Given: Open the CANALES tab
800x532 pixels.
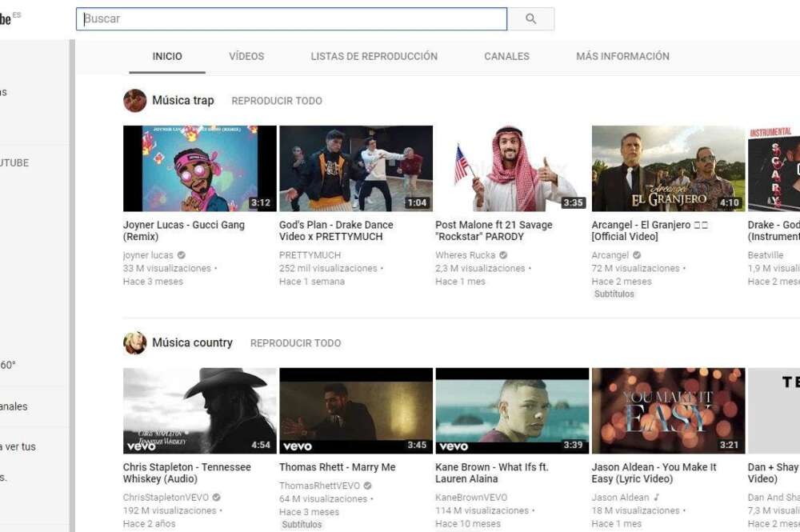Looking at the screenshot, I should pos(506,56).
